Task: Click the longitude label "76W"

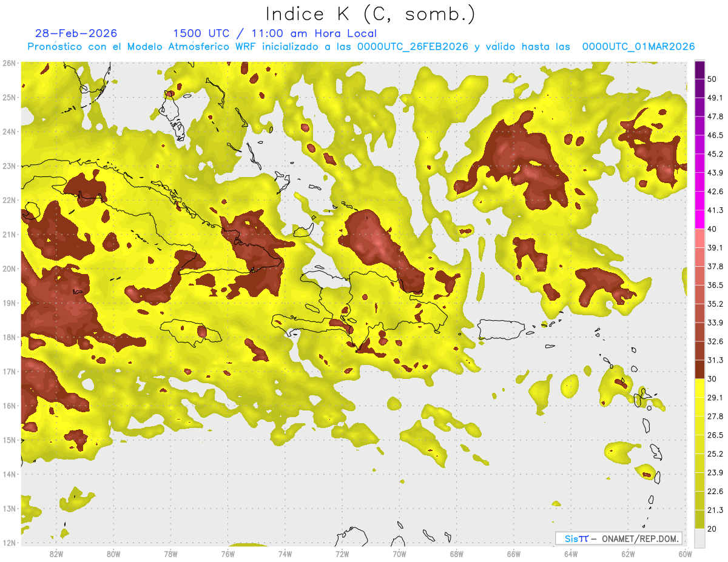Action: 228,554
